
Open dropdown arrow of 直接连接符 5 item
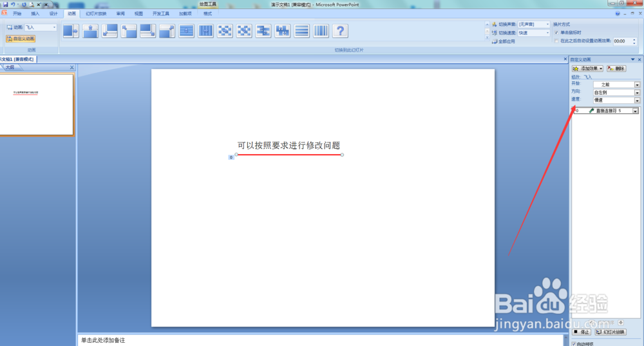[636, 111]
